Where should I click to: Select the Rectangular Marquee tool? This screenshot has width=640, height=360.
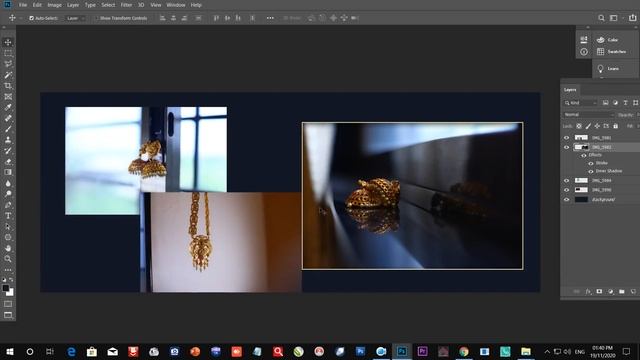[x=8, y=53]
